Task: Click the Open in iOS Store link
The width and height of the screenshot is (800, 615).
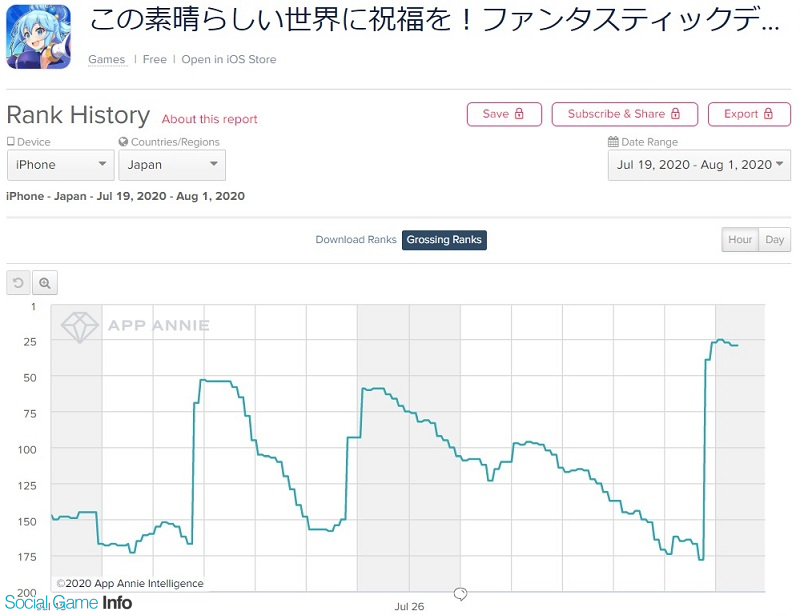Action: pos(229,60)
